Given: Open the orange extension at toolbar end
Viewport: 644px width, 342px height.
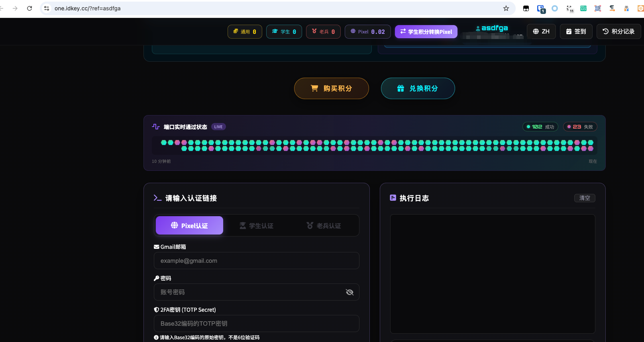Looking at the screenshot, I should (x=640, y=8).
